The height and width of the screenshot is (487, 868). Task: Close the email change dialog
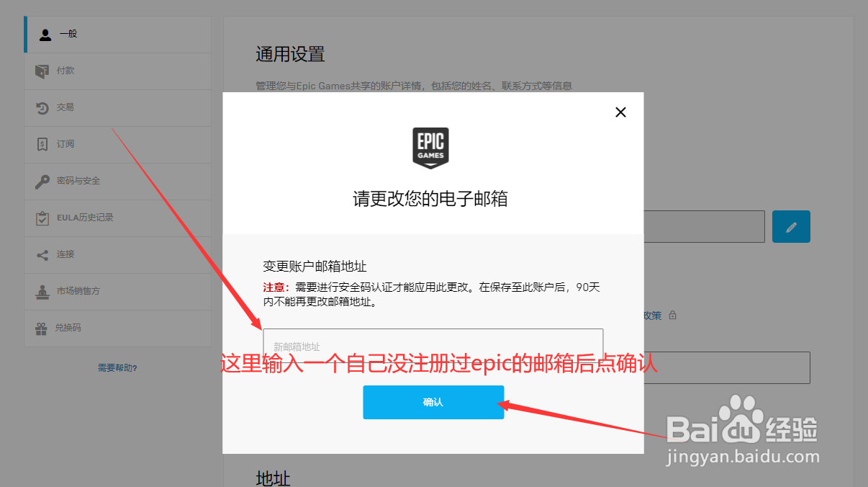click(620, 112)
